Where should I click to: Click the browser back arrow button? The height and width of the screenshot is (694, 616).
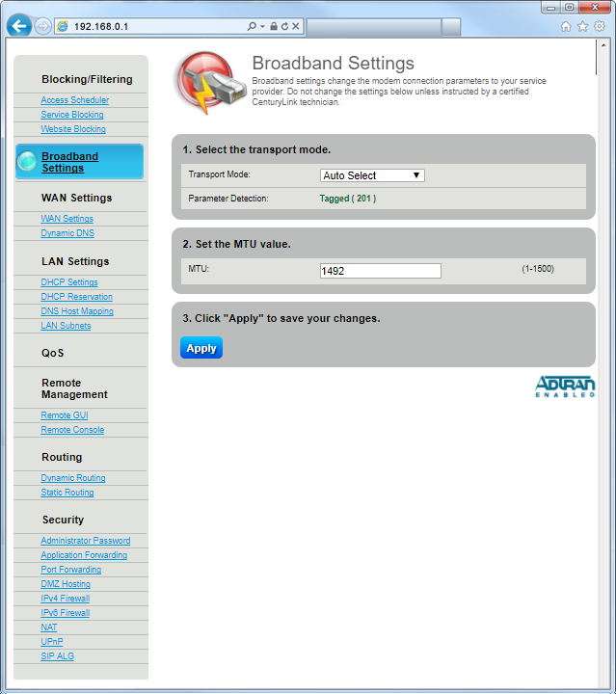18,26
